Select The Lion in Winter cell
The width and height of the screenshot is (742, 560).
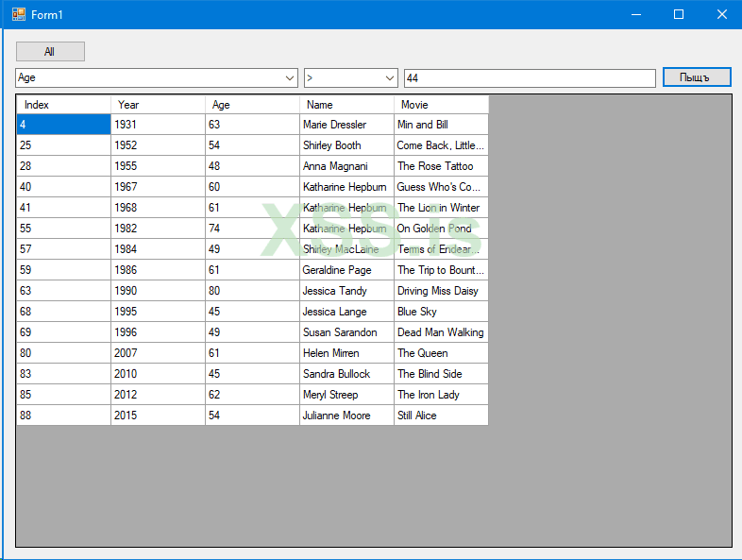pos(441,208)
